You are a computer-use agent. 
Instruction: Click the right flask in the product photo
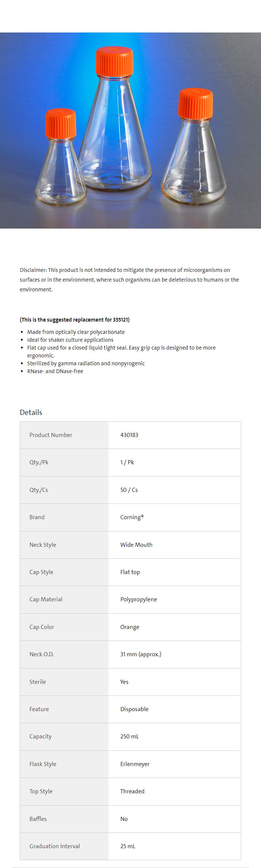click(194, 161)
